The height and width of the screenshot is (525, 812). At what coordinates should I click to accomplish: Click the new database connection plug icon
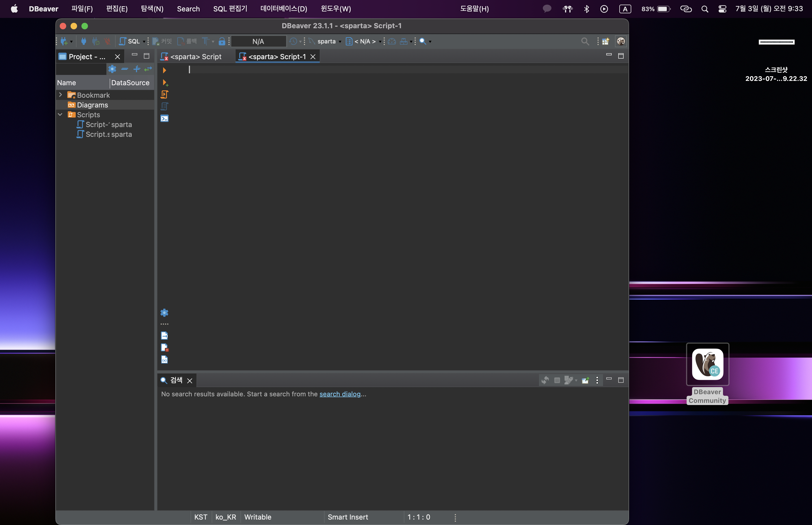[x=64, y=41]
